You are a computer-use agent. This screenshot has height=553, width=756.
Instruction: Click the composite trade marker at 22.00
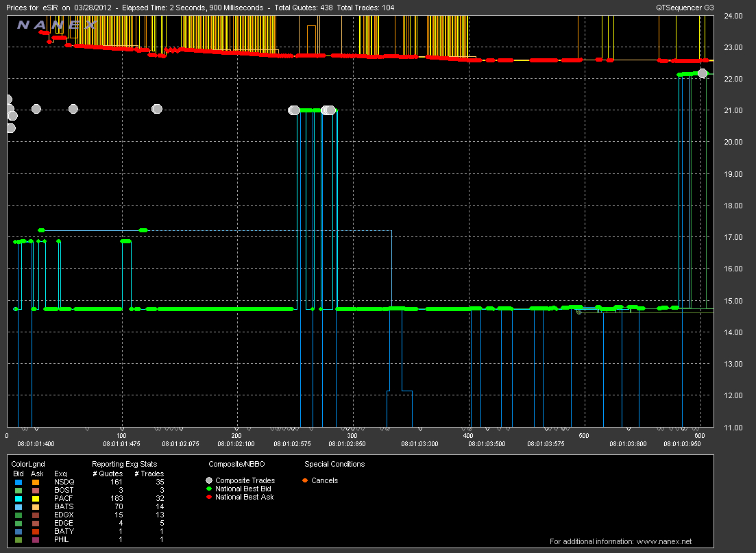coord(703,73)
